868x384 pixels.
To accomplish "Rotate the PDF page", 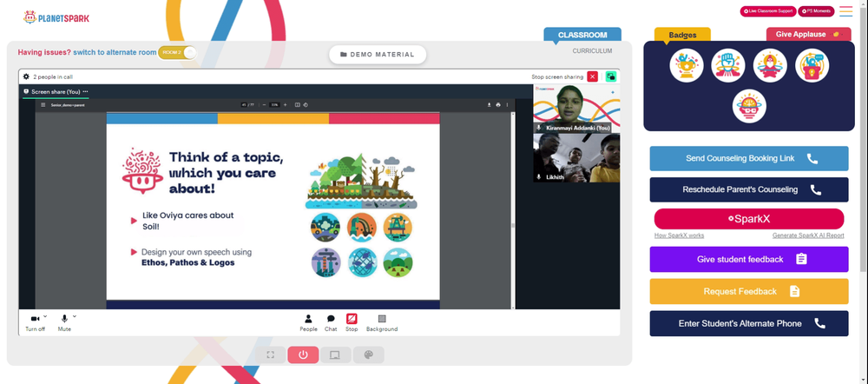I will click(306, 105).
